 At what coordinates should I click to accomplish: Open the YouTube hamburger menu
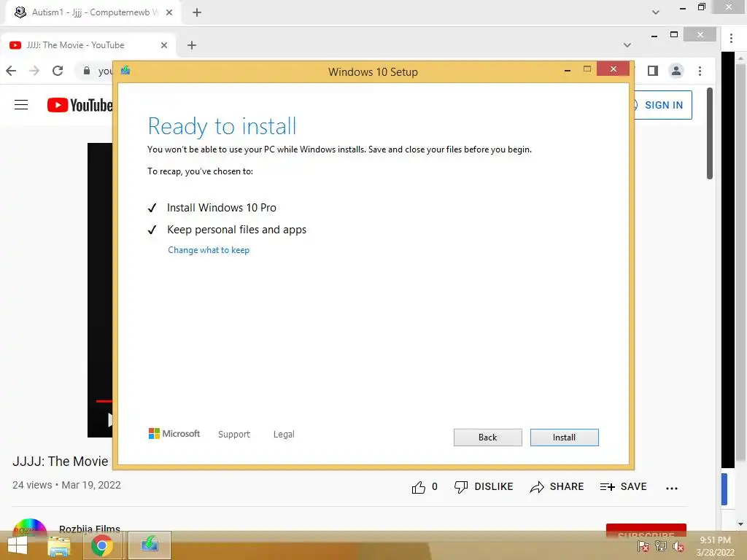click(21, 105)
